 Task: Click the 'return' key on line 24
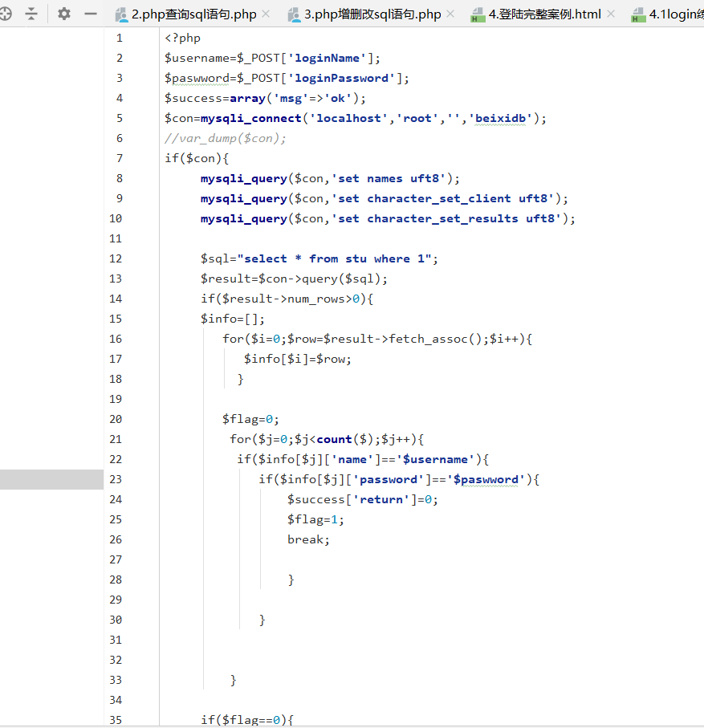(x=381, y=499)
